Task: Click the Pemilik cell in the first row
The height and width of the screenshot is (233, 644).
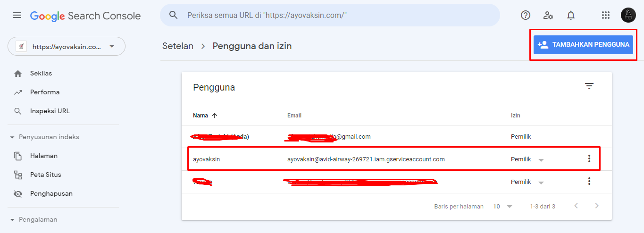Action: pos(521,137)
